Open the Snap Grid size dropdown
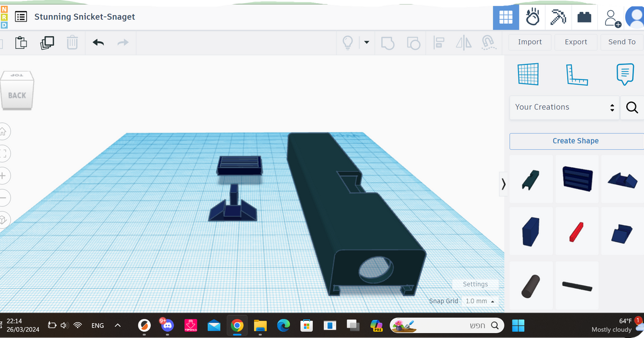 click(x=480, y=301)
